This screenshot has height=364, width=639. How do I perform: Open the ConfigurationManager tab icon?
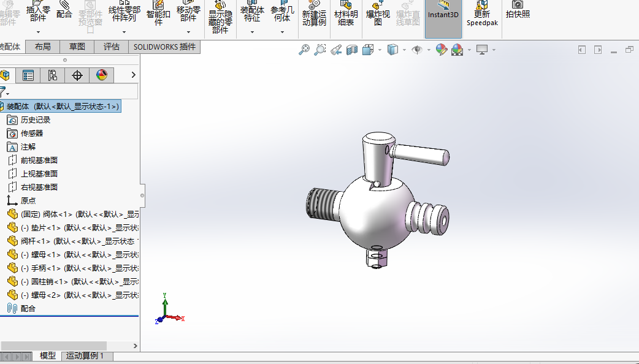53,75
